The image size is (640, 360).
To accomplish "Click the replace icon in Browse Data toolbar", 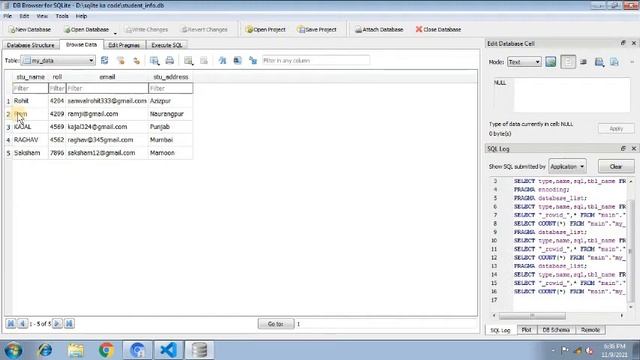I will click(238, 60).
